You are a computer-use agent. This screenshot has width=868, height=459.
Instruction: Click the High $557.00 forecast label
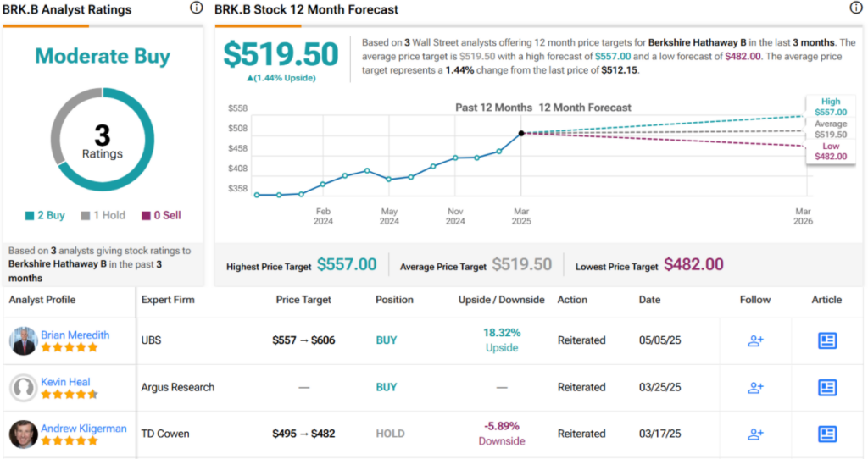pyautogui.click(x=831, y=107)
